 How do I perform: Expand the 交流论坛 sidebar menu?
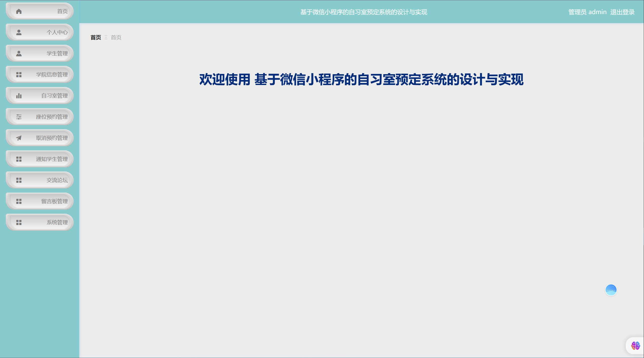[x=57, y=180]
